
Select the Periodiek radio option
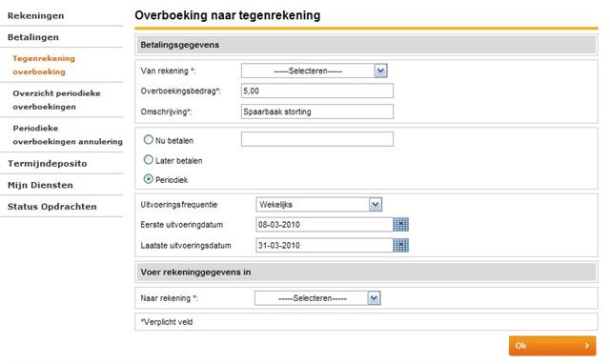point(149,179)
